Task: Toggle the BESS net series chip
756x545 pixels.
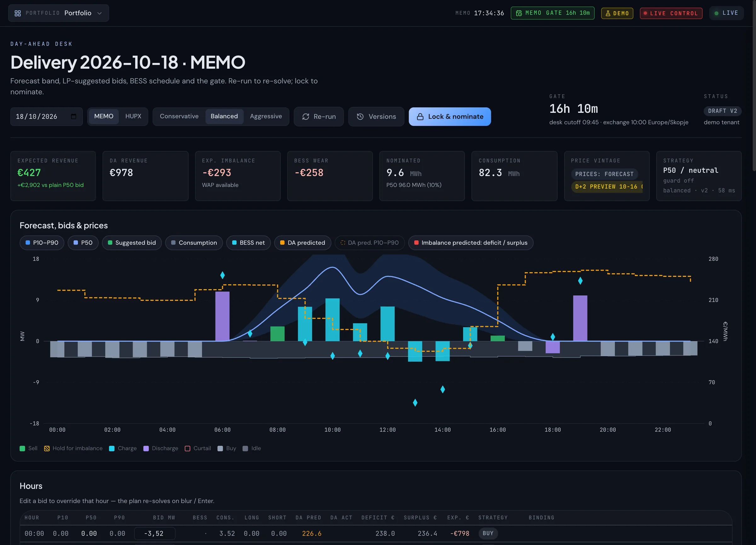Action: tap(249, 243)
